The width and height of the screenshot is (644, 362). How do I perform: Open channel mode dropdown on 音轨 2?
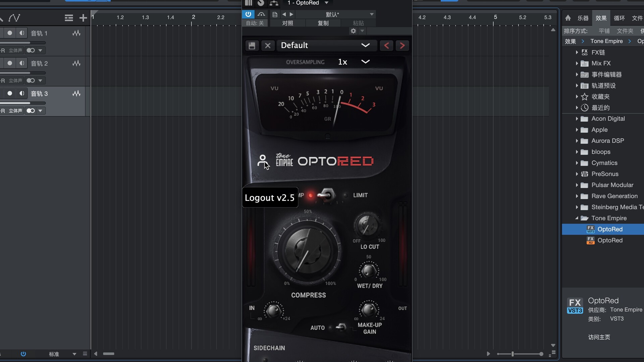[x=40, y=80]
